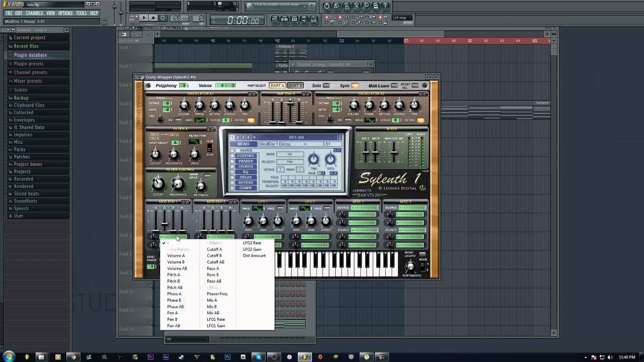This screenshot has height=362, width=644.
Task: Open the TOOLS menu
Action: [82, 13]
